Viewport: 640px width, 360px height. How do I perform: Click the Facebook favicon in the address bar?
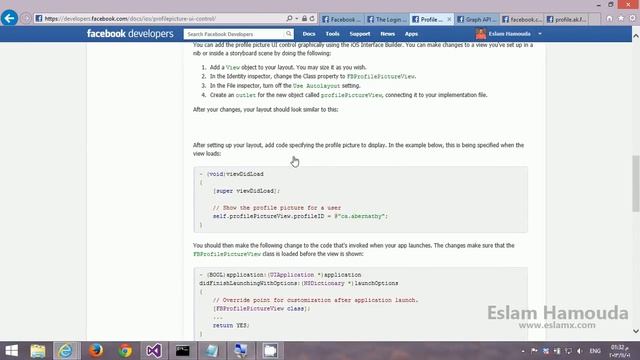(x=39, y=18)
